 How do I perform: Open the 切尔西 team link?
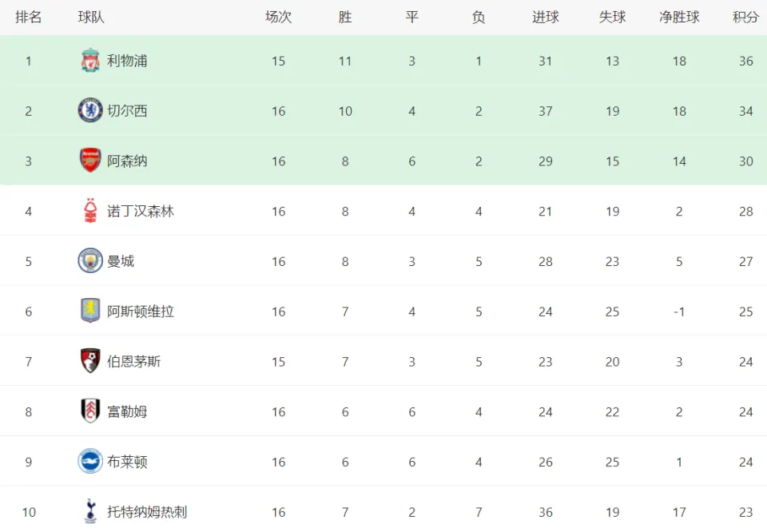coord(127,111)
